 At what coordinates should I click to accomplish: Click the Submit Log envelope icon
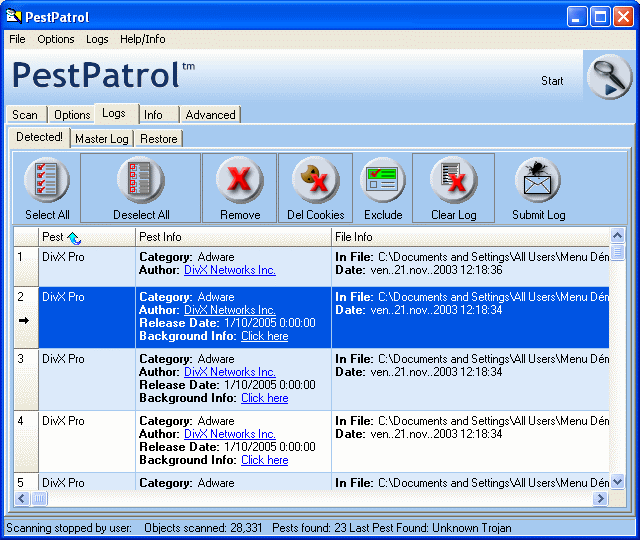point(538,180)
